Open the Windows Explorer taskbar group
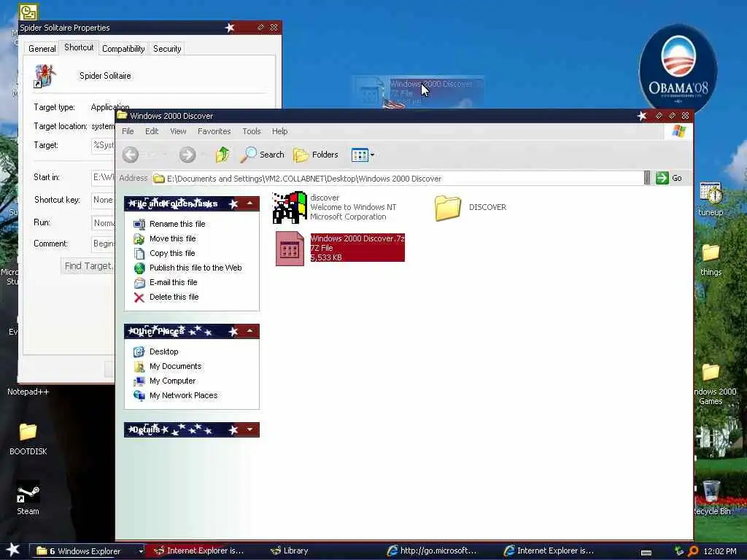The width and height of the screenshot is (747, 560). pyautogui.click(x=88, y=551)
